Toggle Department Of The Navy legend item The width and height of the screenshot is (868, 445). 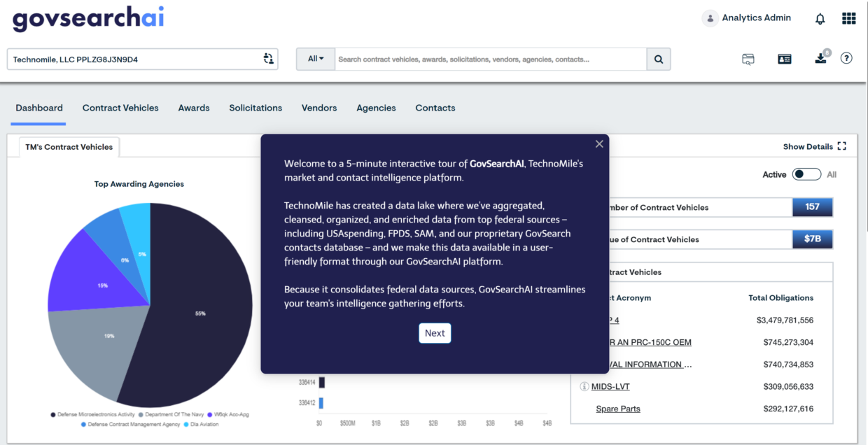[x=171, y=415]
